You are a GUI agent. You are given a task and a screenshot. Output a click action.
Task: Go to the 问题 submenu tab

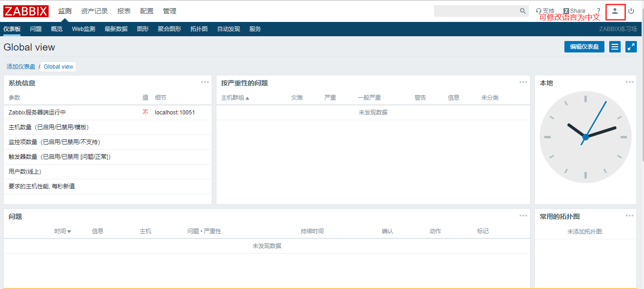[36, 29]
